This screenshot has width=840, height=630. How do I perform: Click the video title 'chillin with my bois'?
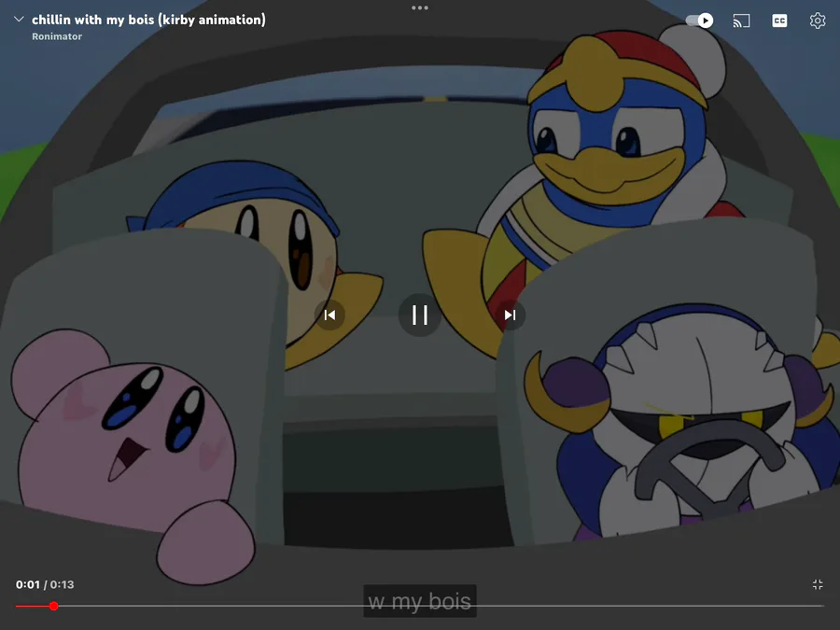point(149,20)
